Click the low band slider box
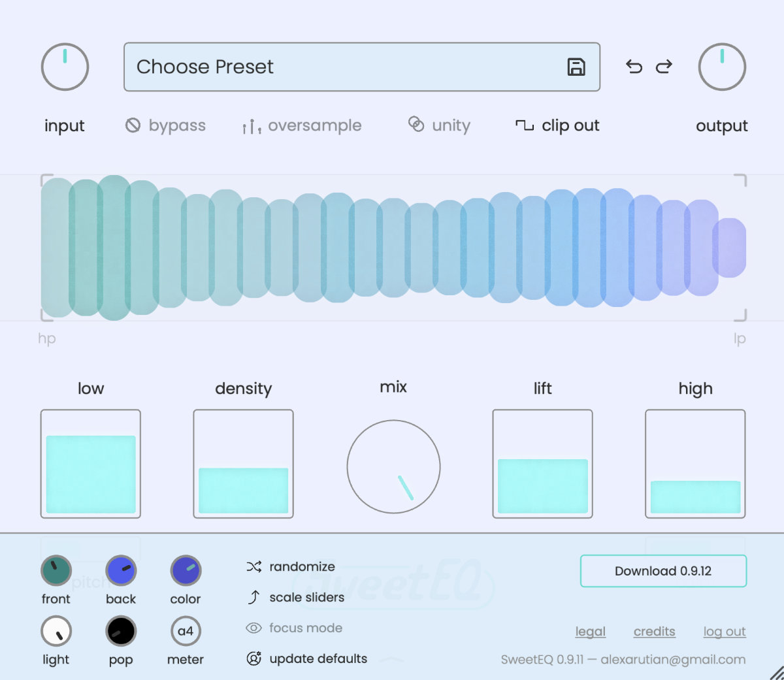The height and width of the screenshot is (680, 784). [x=91, y=464]
